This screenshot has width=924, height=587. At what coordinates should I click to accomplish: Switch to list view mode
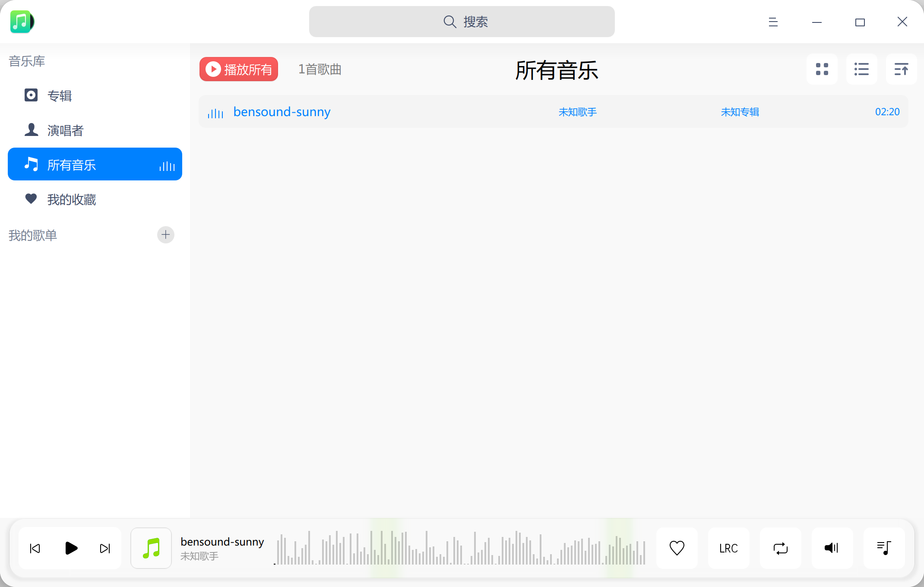tap(861, 69)
